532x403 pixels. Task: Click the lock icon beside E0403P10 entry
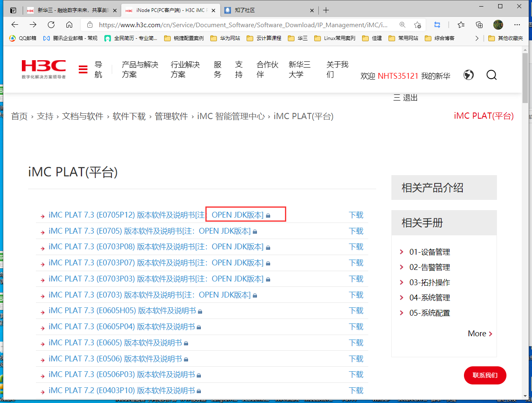tap(199, 391)
